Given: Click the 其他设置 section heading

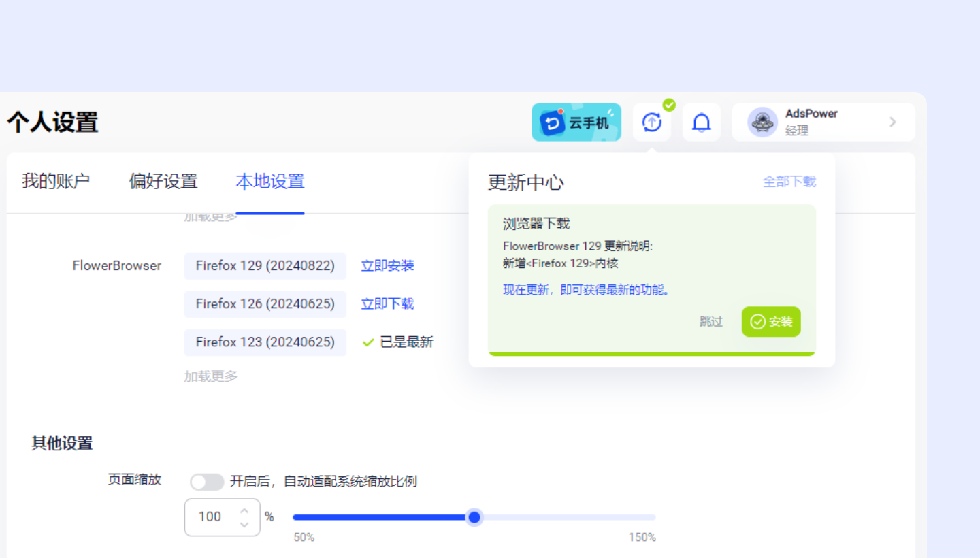Looking at the screenshot, I should click(62, 444).
